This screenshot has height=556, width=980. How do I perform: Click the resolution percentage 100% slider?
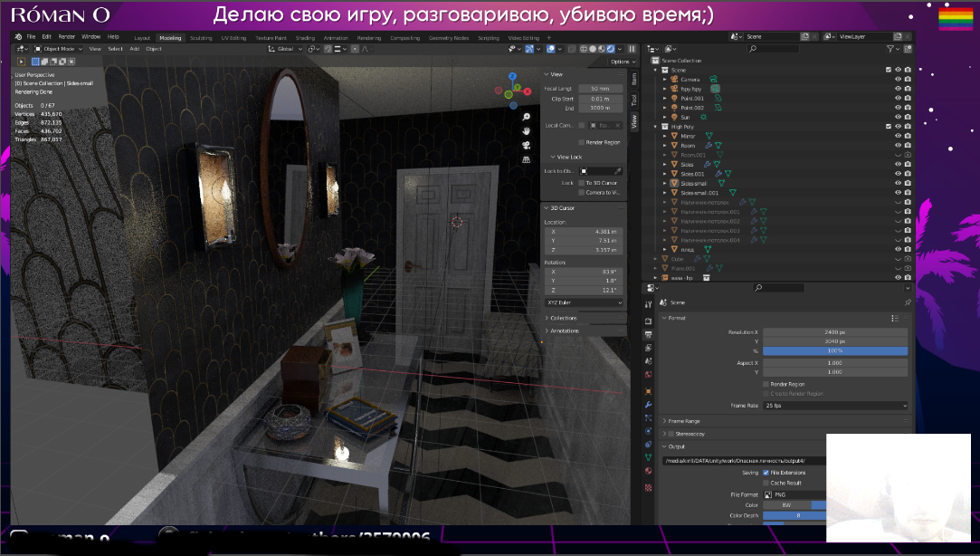[835, 350]
